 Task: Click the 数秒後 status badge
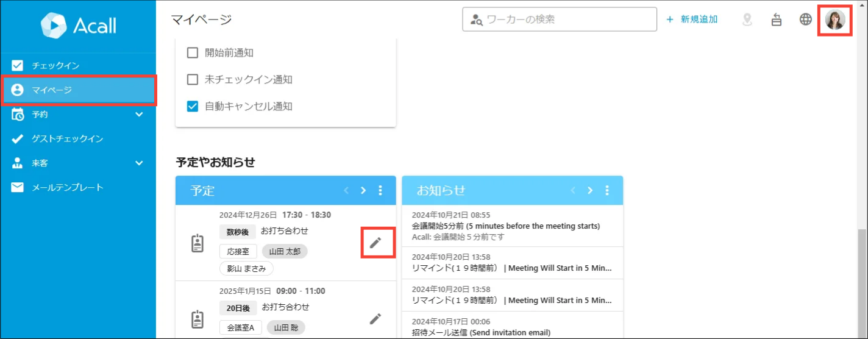(238, 232)
